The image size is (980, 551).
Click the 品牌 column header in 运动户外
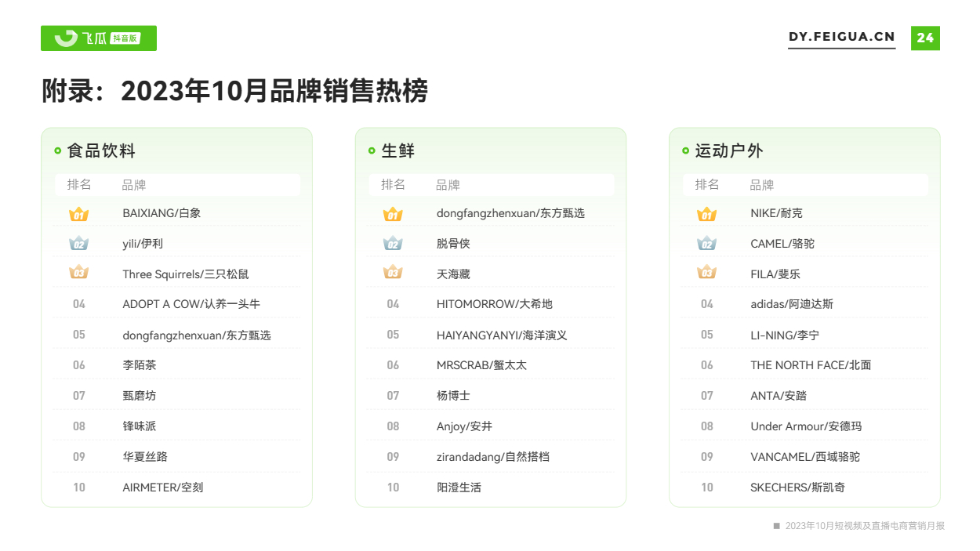coord(761,185)
